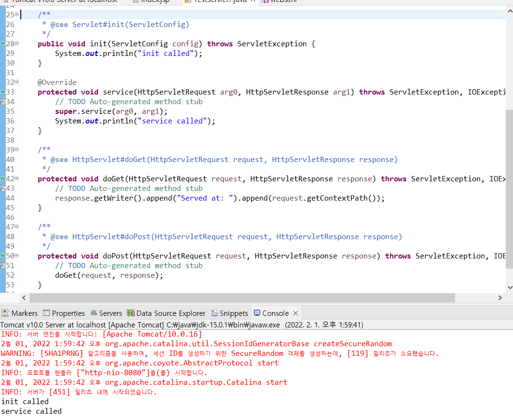Click the Console monitor icon
This screenshot has height=420, width=513.
tap(257, 313)
